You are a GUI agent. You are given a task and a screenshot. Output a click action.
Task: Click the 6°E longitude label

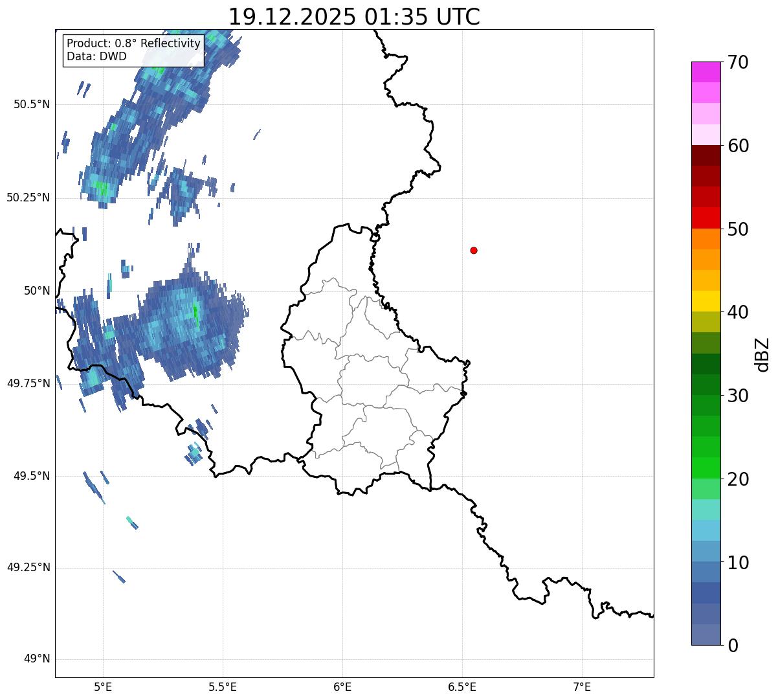342,686
